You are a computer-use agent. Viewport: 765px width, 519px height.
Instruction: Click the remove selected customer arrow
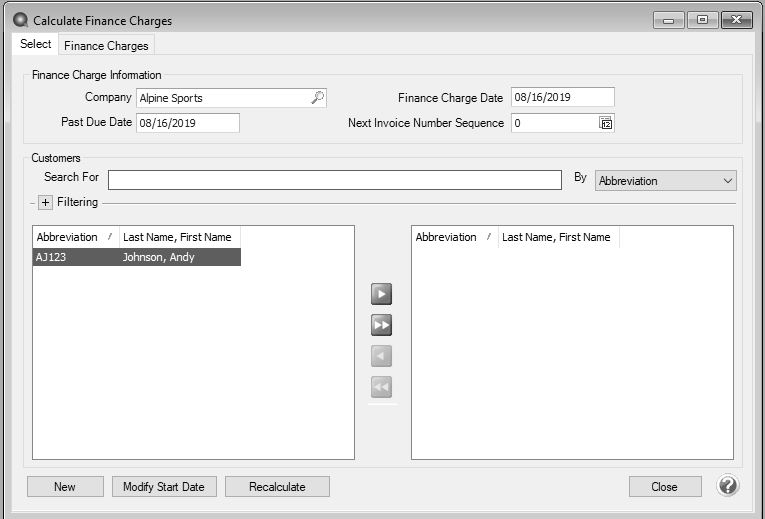pyautogui.click(x=381, y=356)
